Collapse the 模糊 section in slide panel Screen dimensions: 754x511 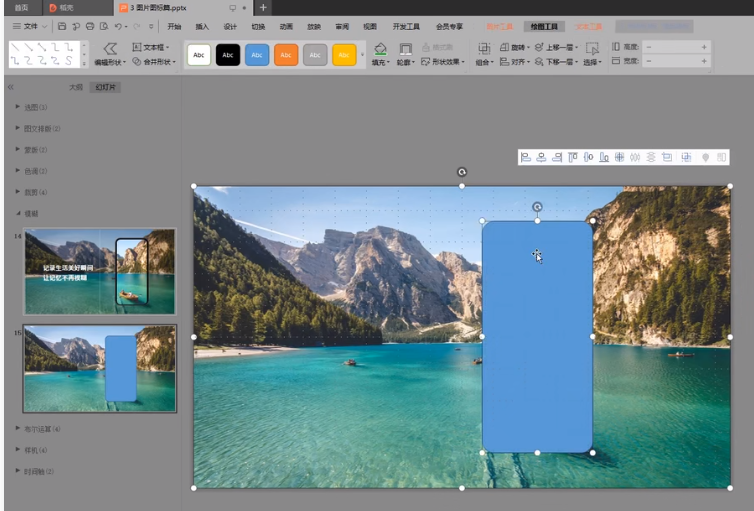pyautogui.click(x=18, y=213)
